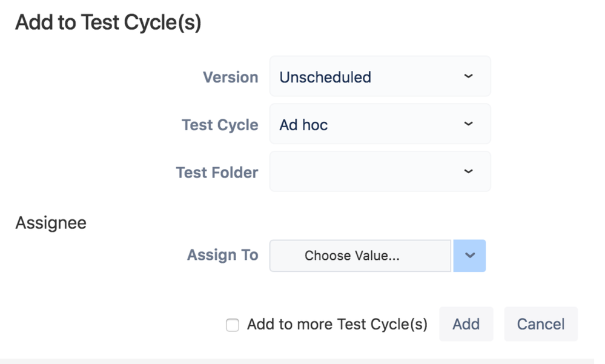Click the blue chevron button beside Choose Value
605x364 pixels.
pyautogui.click(x=469, y=256)
